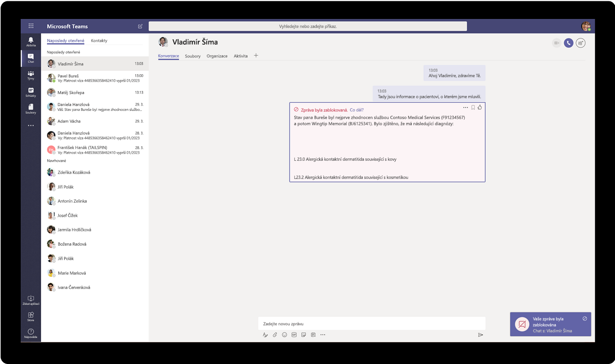Open Schůzky calendar in left rail
Image resolution: width=615 pixels, height=364 pixels.
tap(31, 92)
